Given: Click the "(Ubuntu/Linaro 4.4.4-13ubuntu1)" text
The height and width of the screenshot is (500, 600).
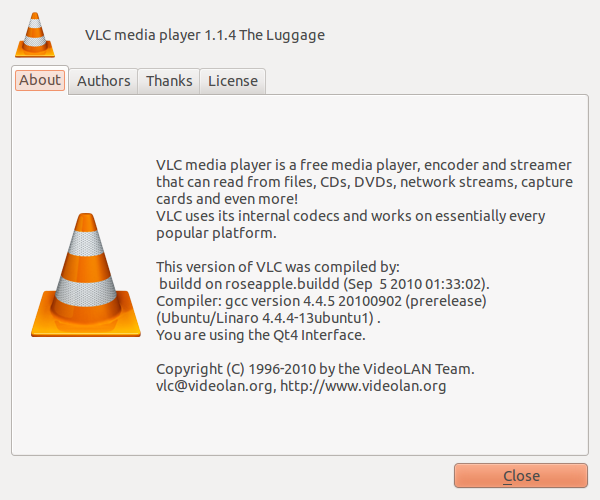Looking at the screenshot, I should click(x=268, y=318).
